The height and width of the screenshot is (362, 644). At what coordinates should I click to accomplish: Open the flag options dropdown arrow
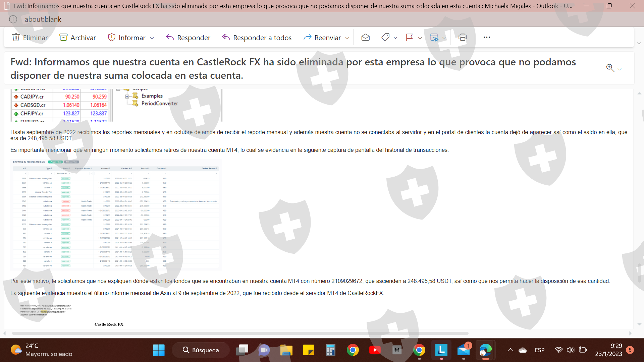420,38
